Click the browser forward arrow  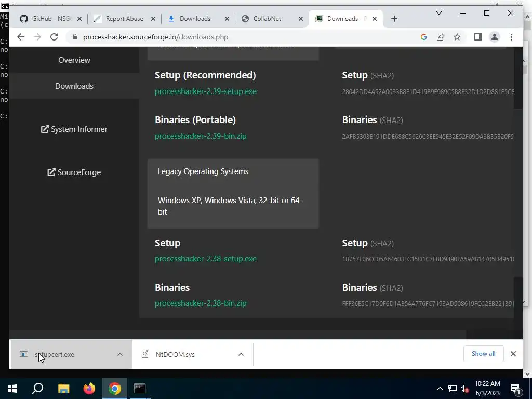(37, 37)
